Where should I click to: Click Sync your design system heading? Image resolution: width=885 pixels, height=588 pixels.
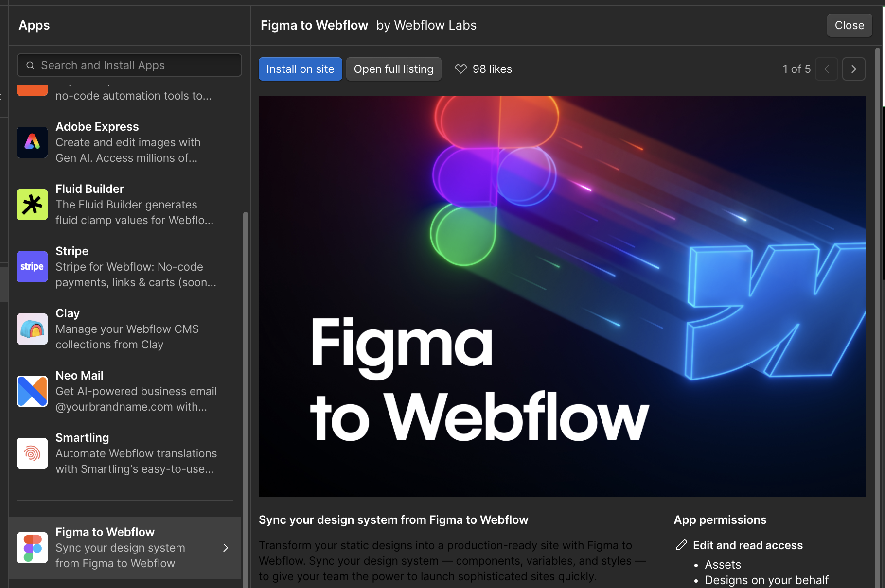coord(393,520)
